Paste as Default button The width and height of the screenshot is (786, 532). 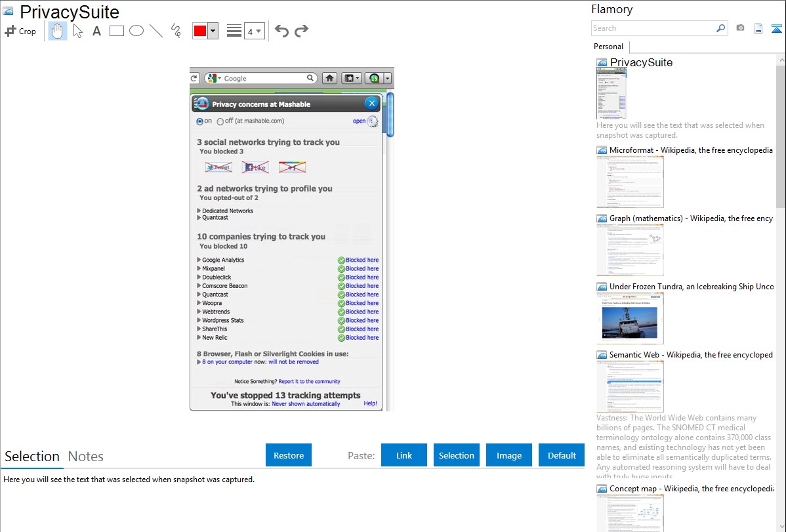click(562, 455)
